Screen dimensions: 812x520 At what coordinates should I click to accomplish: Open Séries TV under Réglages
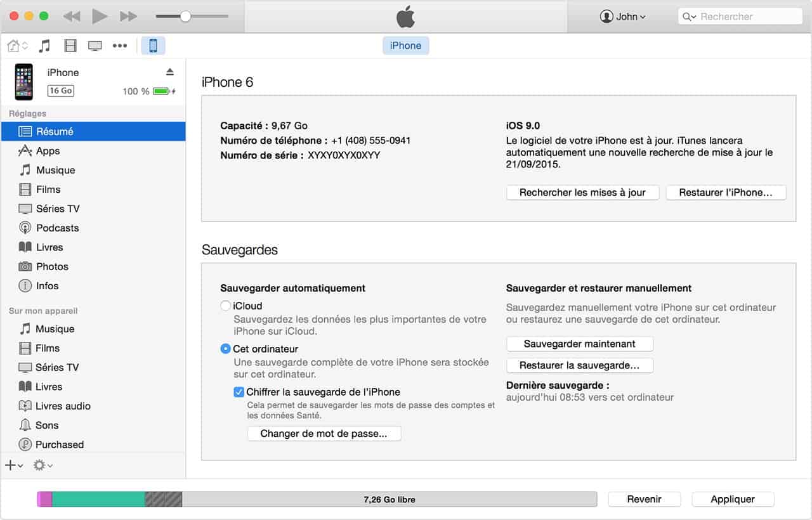coord(93,209)
